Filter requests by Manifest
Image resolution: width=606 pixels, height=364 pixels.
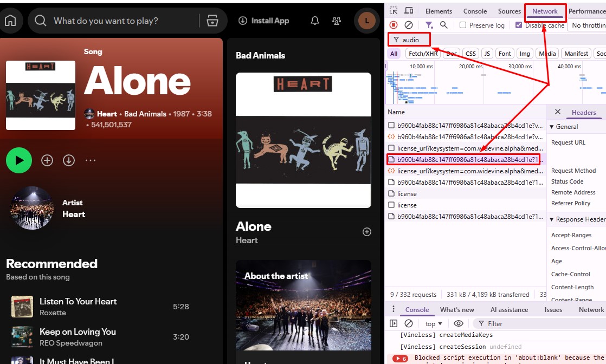coord(576,54)
